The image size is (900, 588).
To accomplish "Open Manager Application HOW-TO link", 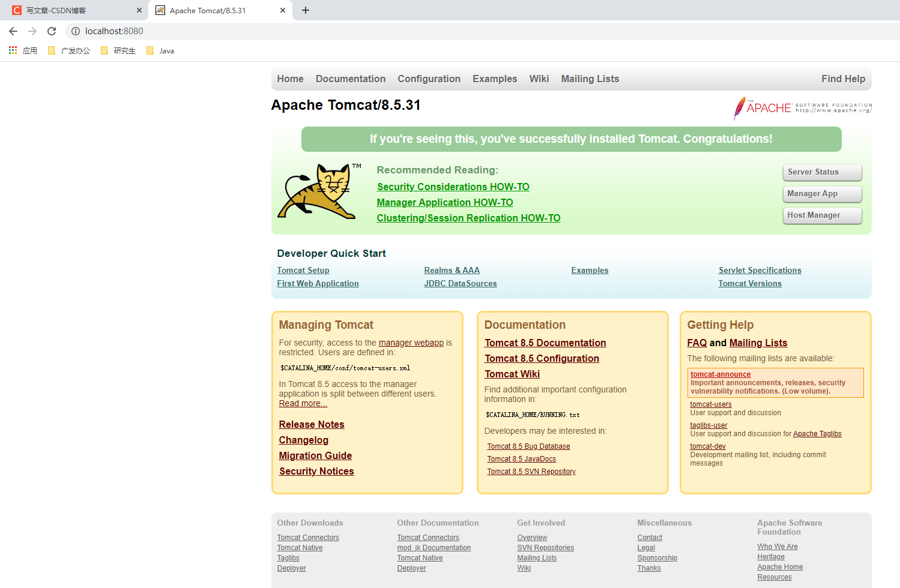I will click(445, 203).
